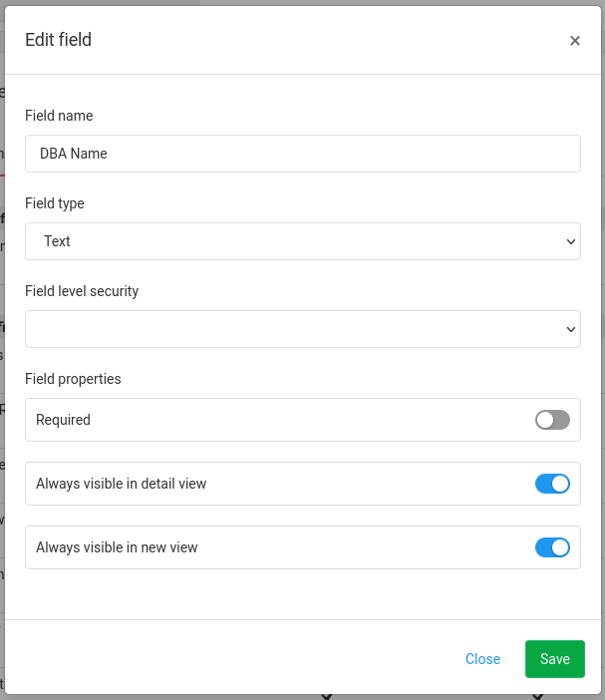Enable the Required toggle switch

tap(552, 420)
